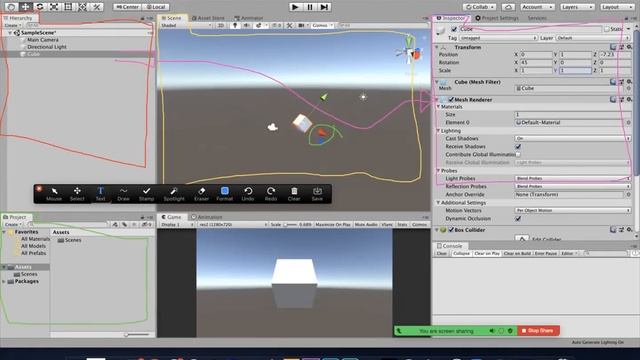Select the Rect tool in Unity toolbar
The width and height of the screenshot is (640, 360).
(68, 7)
